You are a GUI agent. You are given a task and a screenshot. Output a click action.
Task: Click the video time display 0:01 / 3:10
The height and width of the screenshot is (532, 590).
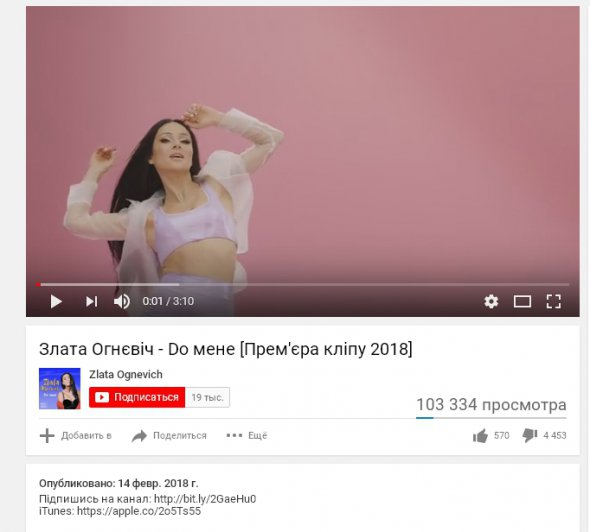coord(168,301)
